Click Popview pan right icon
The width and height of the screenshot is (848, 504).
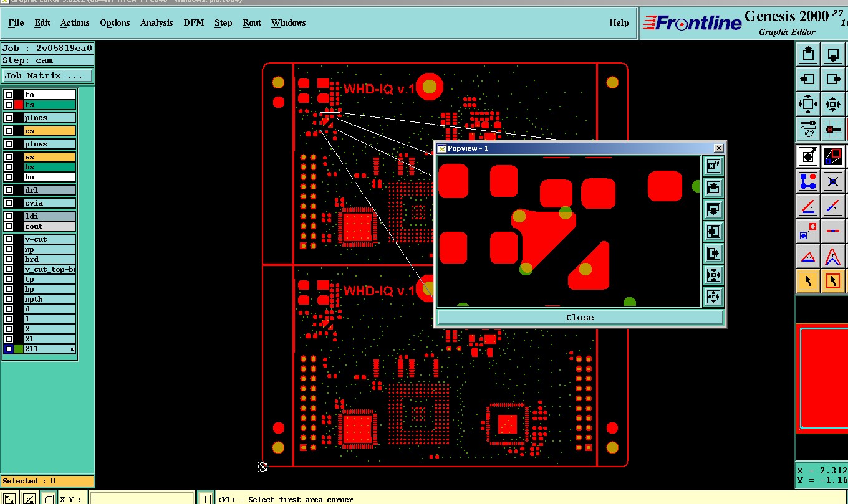pyautogui.click(x=713, y=253)
